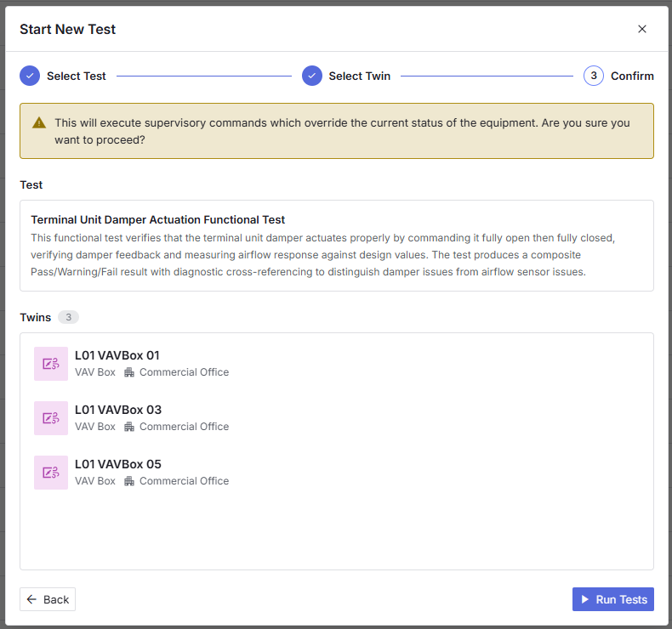Click Commercial Office under L01 VAVBox 05
The height and width of the screenshot is (629, 672).
click(185, 481)
